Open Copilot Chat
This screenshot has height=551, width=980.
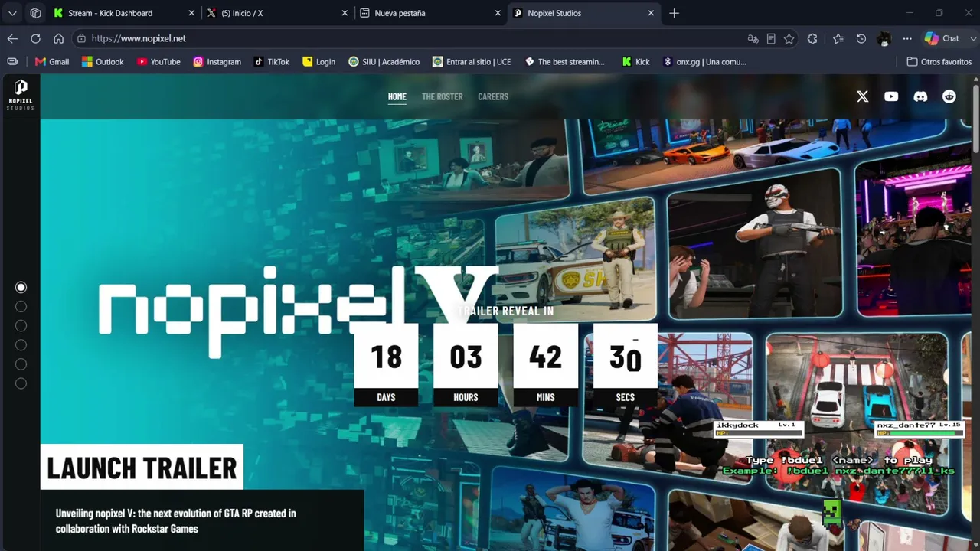942,38
